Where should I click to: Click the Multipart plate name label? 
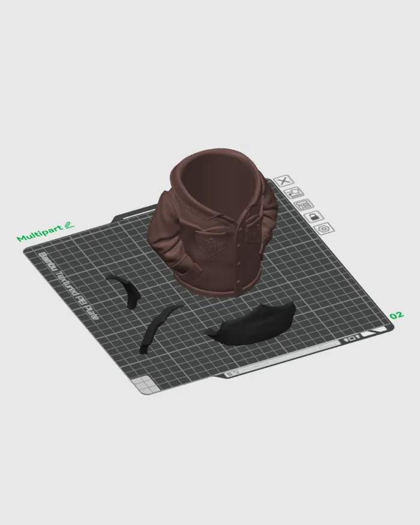40,234
